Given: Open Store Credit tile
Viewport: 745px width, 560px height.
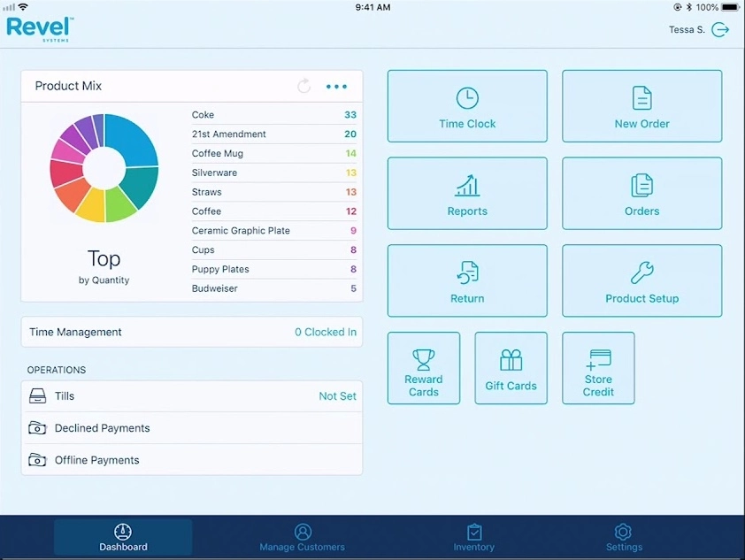Looking at the screenshot, I should (x=598, y=368).
